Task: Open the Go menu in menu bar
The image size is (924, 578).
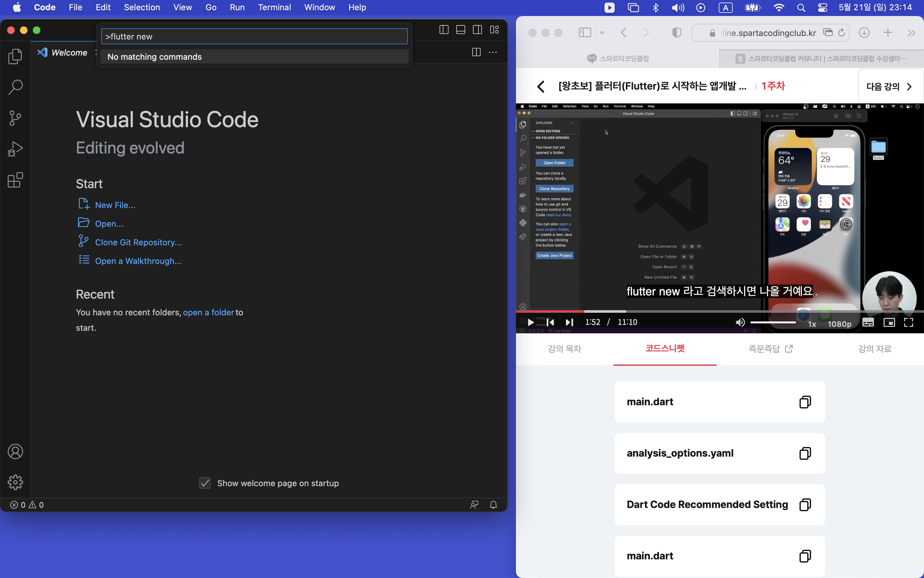Action: (211, 7)
